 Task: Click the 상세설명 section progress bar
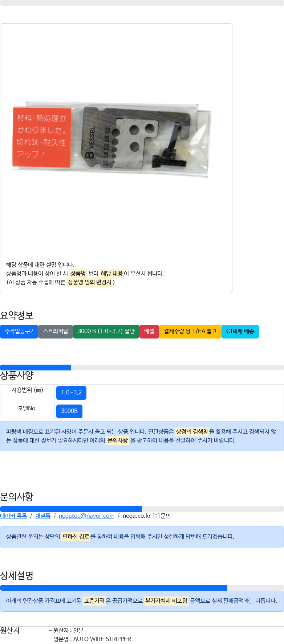pos(142,588)
